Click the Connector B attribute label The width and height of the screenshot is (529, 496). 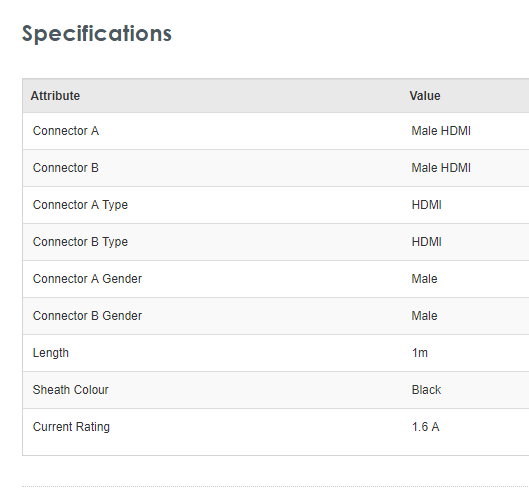click(x=66, y=168)
